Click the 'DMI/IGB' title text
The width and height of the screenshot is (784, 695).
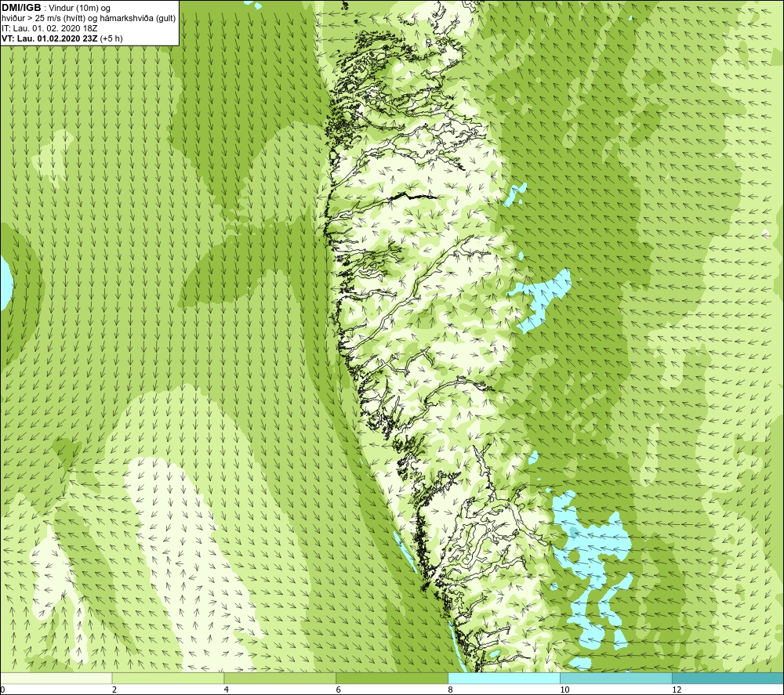(21, 8)
